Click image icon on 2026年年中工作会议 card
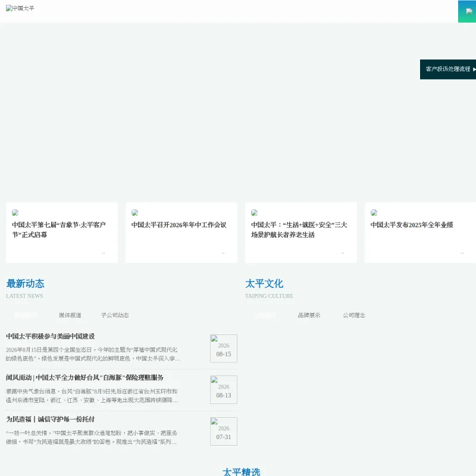476x476 pixels. tap(135, 213)
